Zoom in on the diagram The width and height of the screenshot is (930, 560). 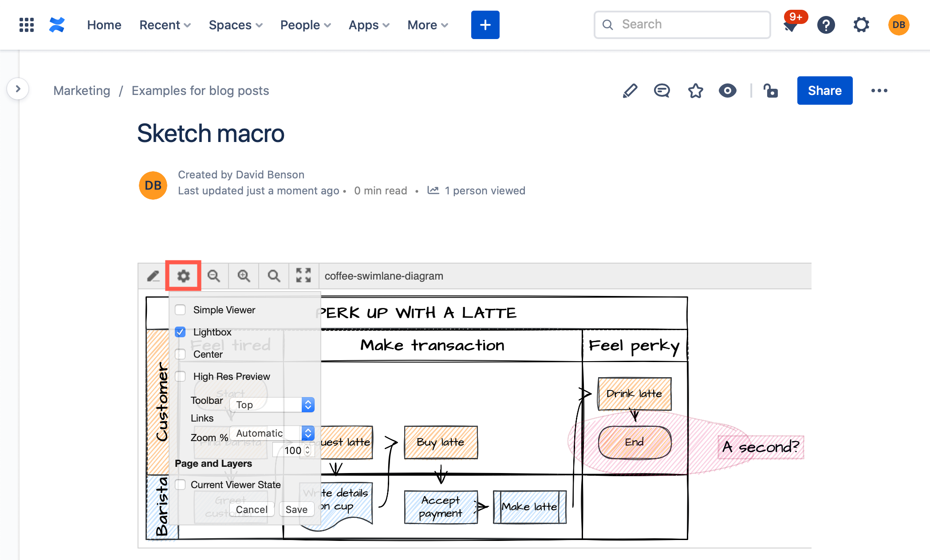[244, 276]
